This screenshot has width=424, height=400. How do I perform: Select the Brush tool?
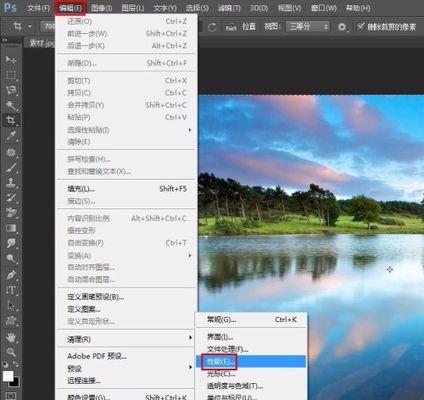coord(11,167)
